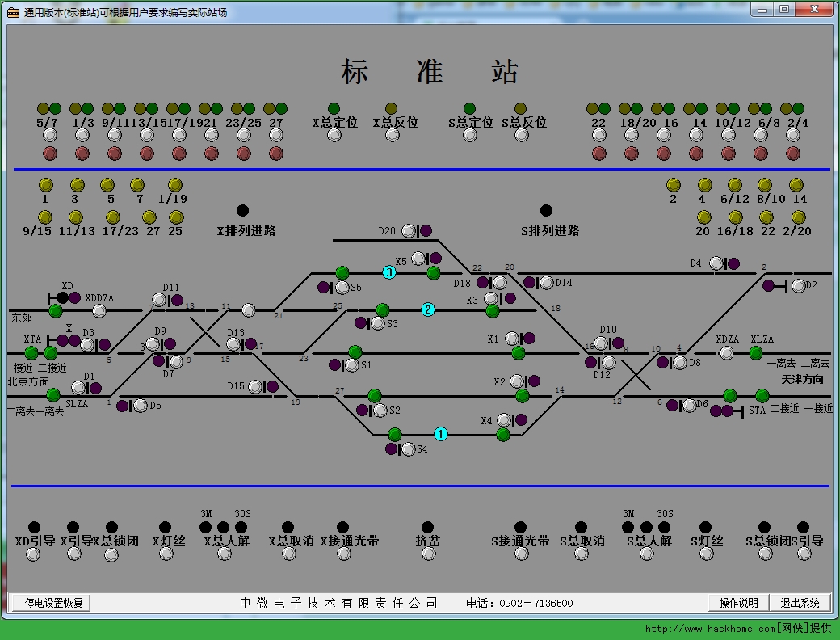840x640 pixels.
Task: Activate the X接通光带 white button
Action: (344, 554)
